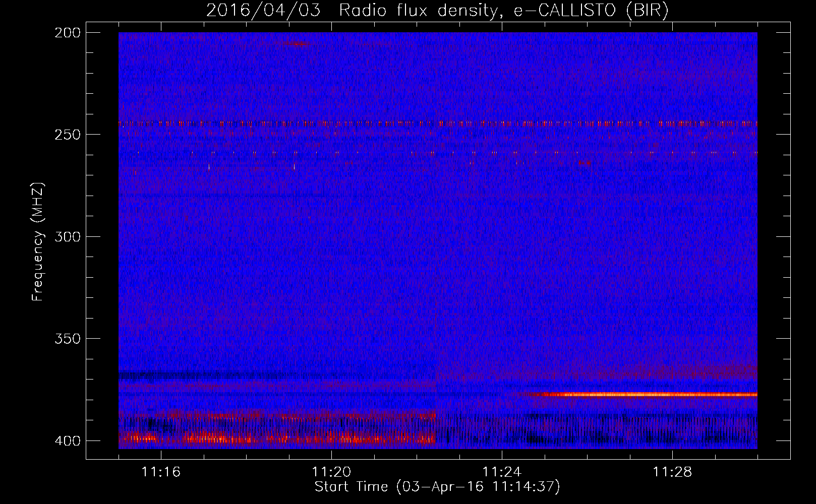Click the 200 frequency tick label
This screenshot has height=504, width=816.
pos(67,33)
